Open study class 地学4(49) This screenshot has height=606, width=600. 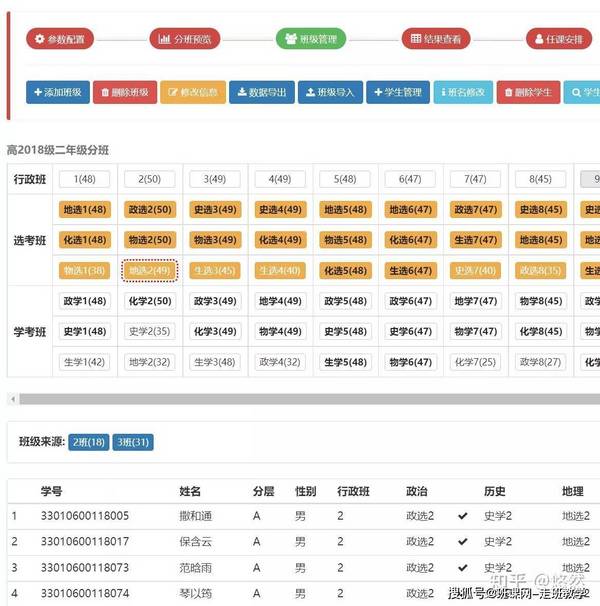tap(280, 301)
